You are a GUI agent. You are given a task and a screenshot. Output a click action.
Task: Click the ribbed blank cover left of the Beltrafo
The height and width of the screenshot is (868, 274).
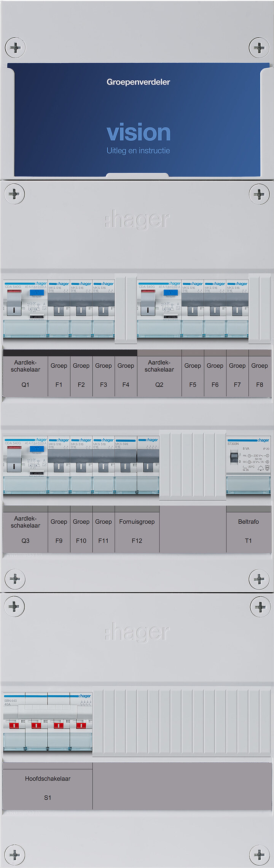point(193,464)
